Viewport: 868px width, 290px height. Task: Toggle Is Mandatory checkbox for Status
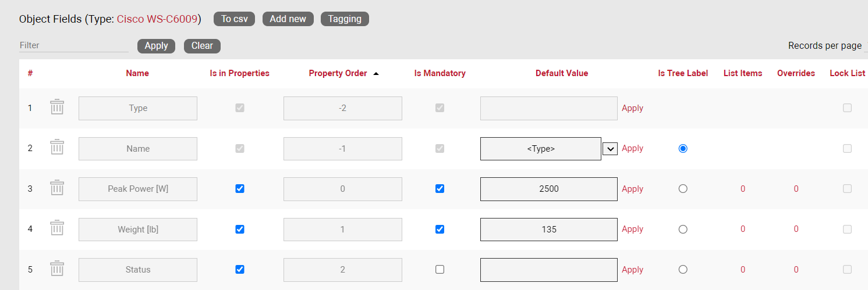tap(440, 270)
